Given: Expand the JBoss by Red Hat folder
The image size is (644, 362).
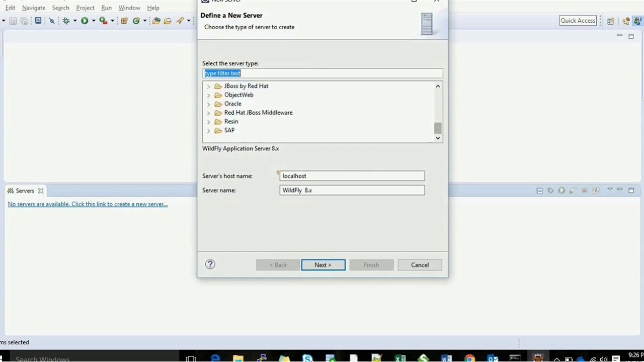Looking at the screenshot, I should 208,86.
